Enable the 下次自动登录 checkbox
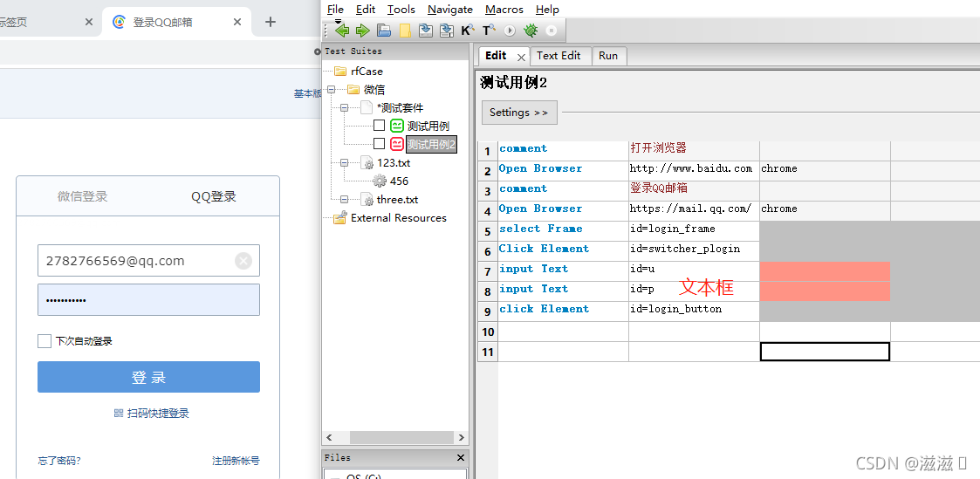The width and height of the screenshot is (980, 479). coord(45,341)
